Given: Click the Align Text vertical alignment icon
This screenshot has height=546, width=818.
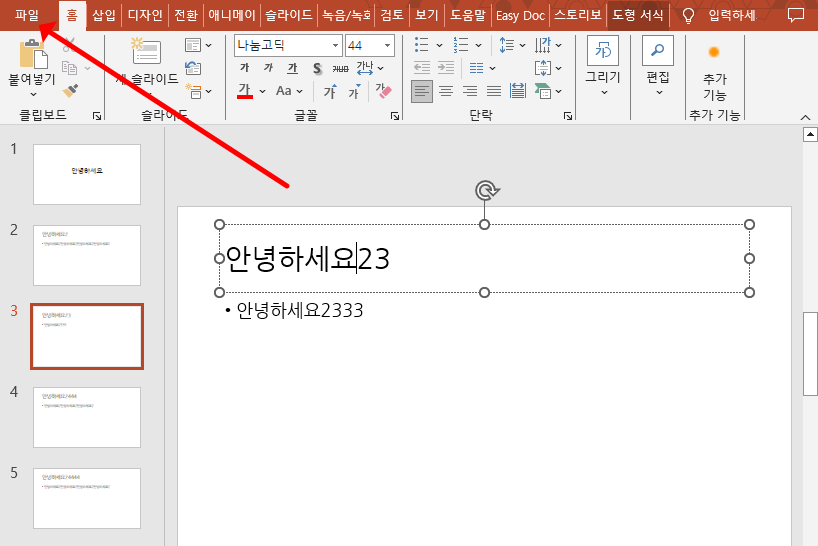Looking at the screenshot, I should [543, 68].
